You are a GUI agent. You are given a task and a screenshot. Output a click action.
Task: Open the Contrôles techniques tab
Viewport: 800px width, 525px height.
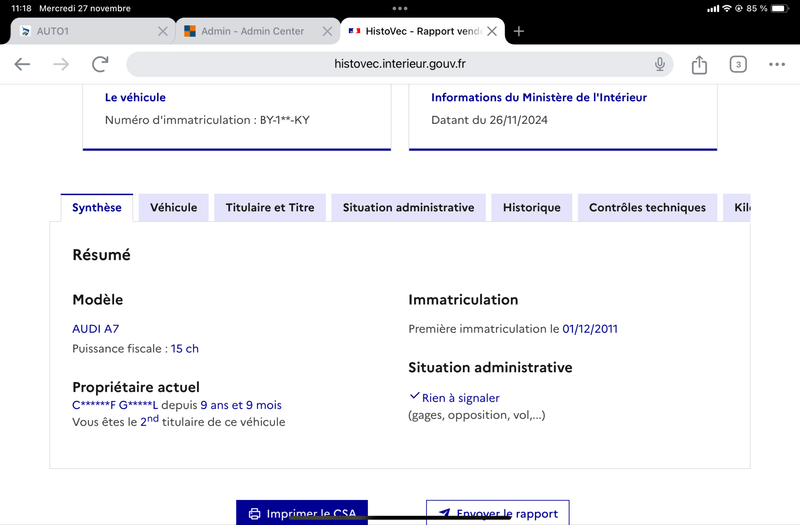pos(647,208)
